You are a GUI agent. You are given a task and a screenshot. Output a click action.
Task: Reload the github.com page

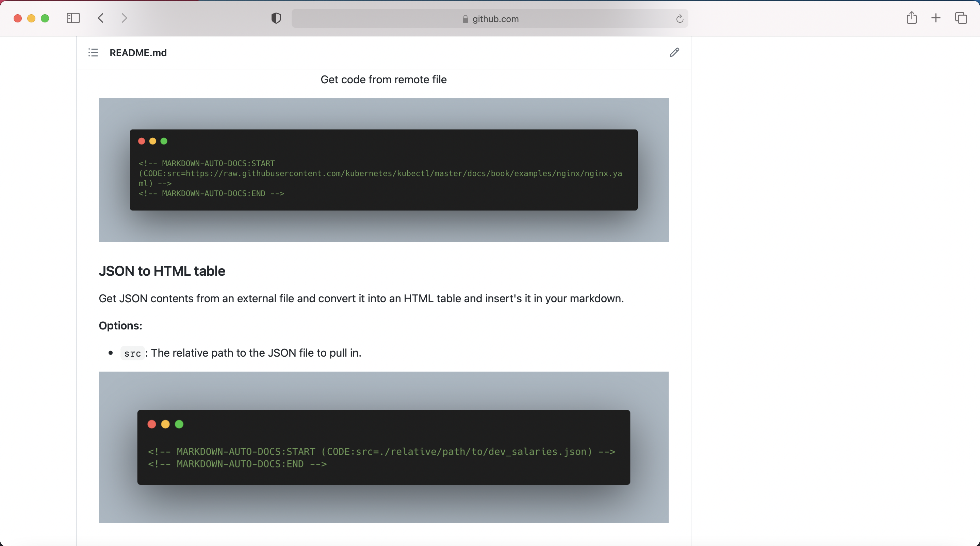click(x=680, y=19)
